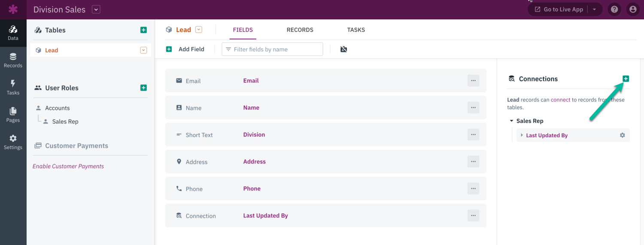
Task: Open dropdown arrow beside Go to Live App
Action: point(595,9)
